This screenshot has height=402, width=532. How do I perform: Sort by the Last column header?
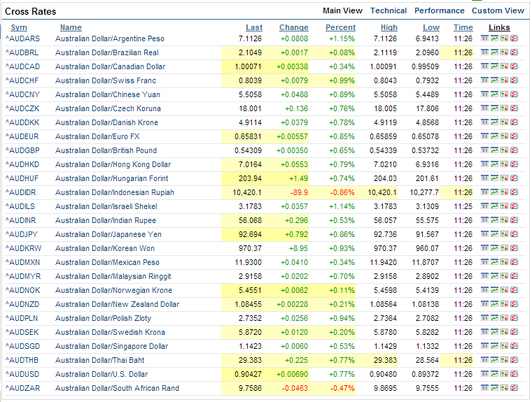(x=254, y=27)
